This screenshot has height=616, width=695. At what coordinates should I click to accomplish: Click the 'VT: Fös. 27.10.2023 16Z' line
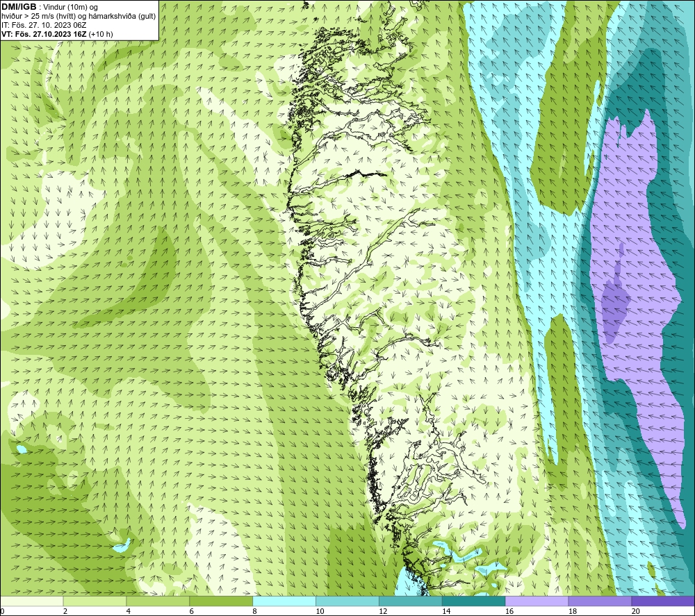pos(57,34)
